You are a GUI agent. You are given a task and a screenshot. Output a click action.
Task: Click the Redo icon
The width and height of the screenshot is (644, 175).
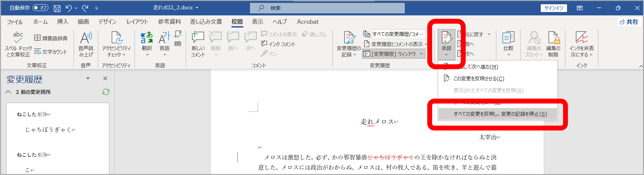(85, 8)
